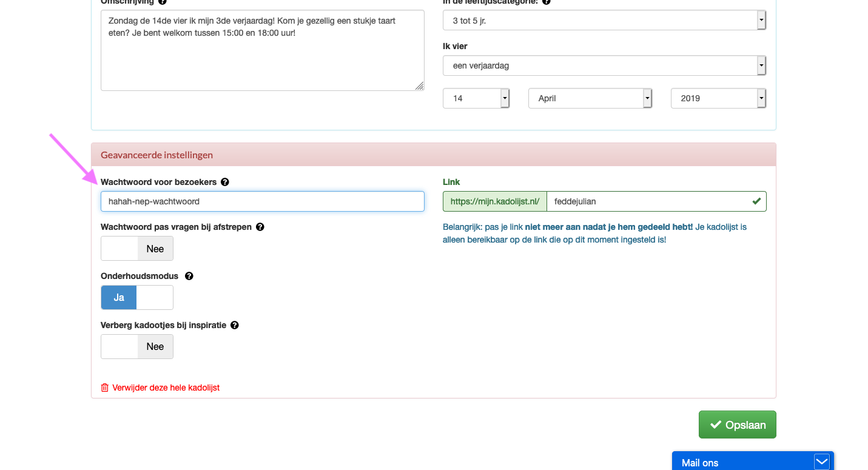Click help icon next to Wachtwoord voor bezoekers

tap(225, 182)
